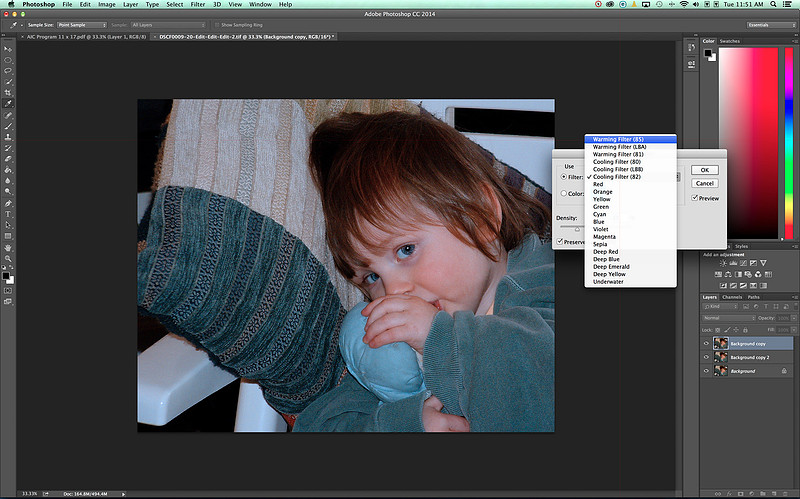Select the Move tool in the toolbar
The height and width of the screenshot is (499, 800).
[x=8, y=47]
